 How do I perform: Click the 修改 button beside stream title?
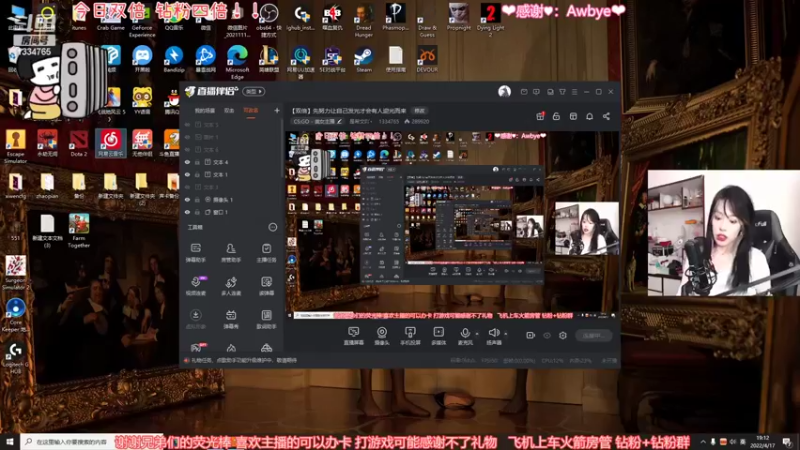click(x=419, y=111)
